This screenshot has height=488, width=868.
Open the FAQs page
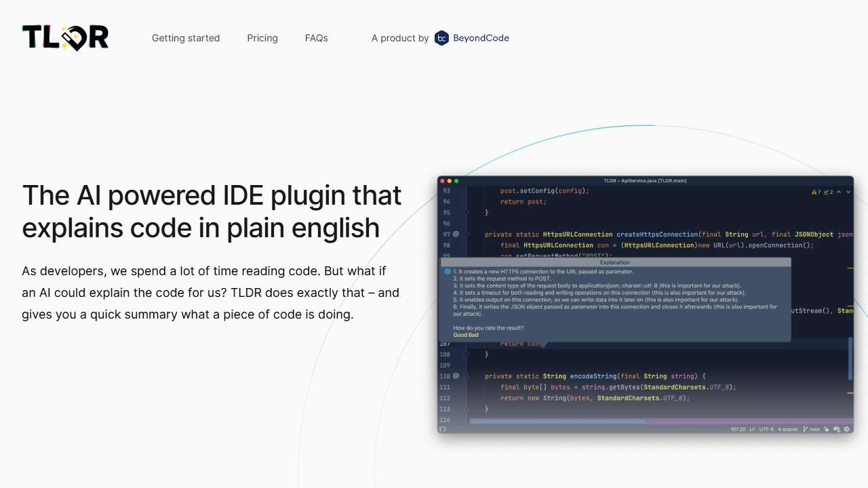317,38
